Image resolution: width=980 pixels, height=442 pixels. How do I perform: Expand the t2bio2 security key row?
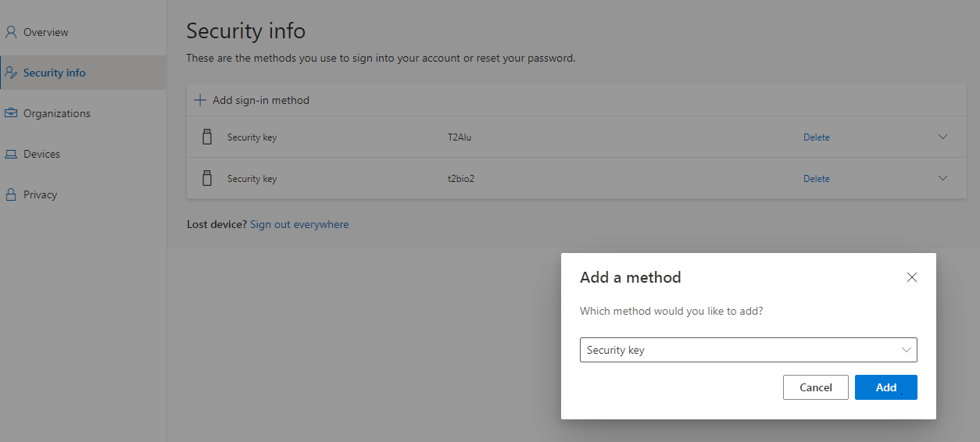[x=942, y=178]
